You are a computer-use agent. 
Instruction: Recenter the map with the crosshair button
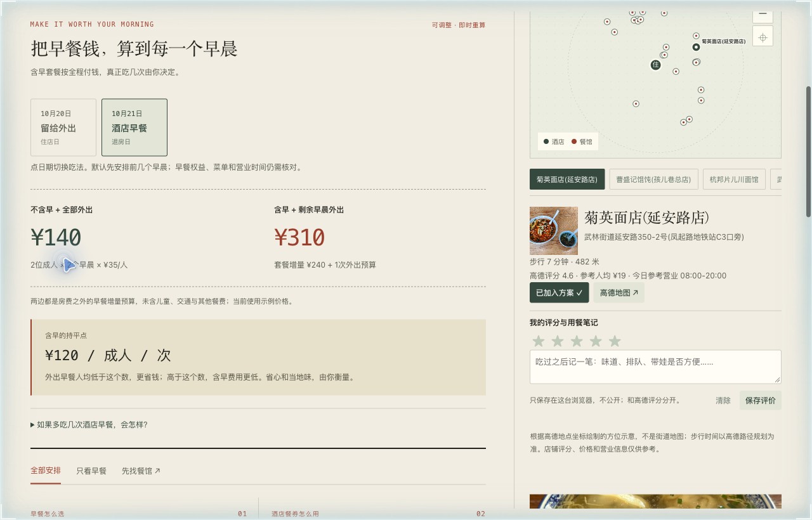point(763,37)
